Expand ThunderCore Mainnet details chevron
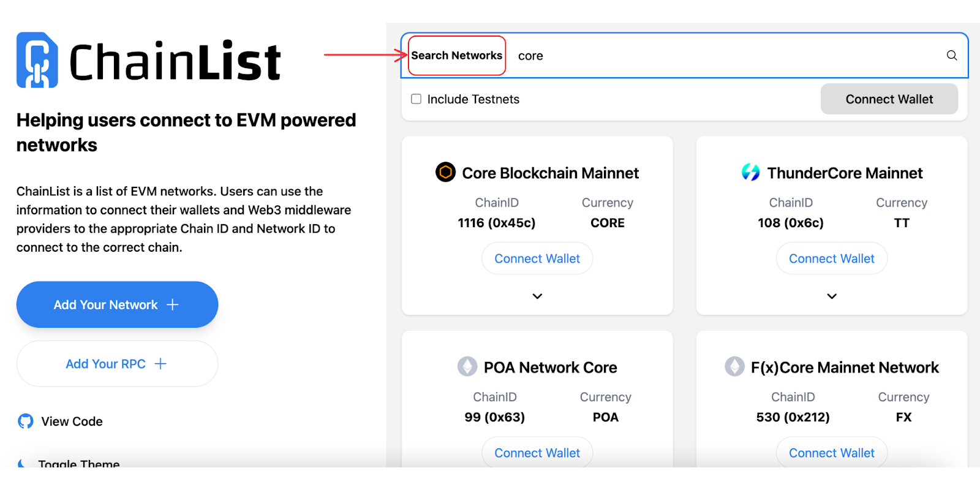The width and height of the screenshot is (980, 490). click(832, 296)
